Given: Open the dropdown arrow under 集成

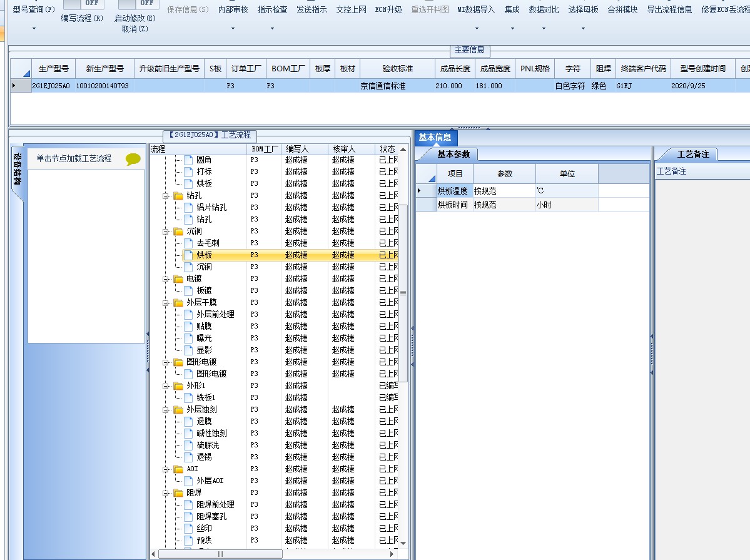Looking at the screenshot, I should pos(512,29).
